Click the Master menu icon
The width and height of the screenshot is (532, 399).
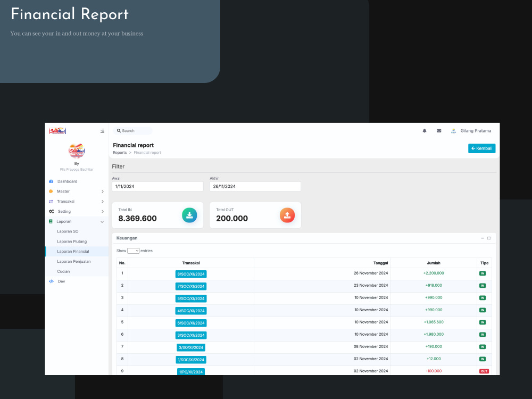coord(51,192)
